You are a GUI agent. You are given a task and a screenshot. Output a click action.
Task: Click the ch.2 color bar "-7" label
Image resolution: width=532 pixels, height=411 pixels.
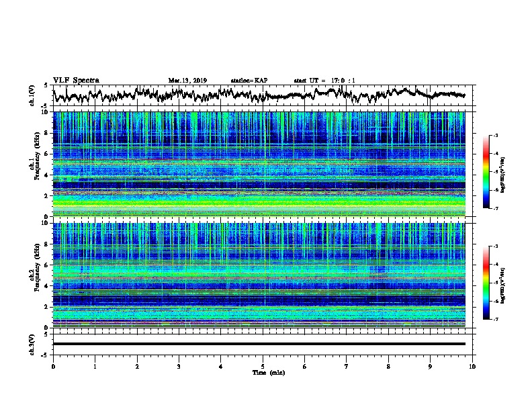point(495,319)
